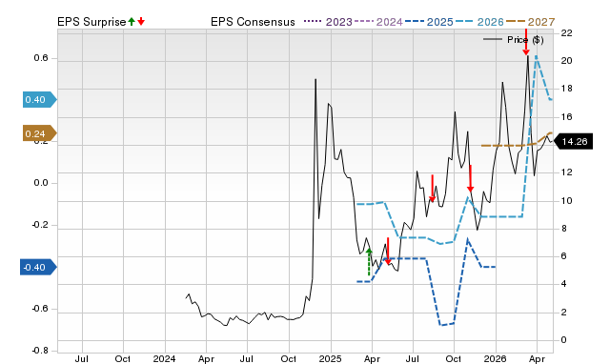Select the 2024 EPS consensus legend entry

(378, 22)
